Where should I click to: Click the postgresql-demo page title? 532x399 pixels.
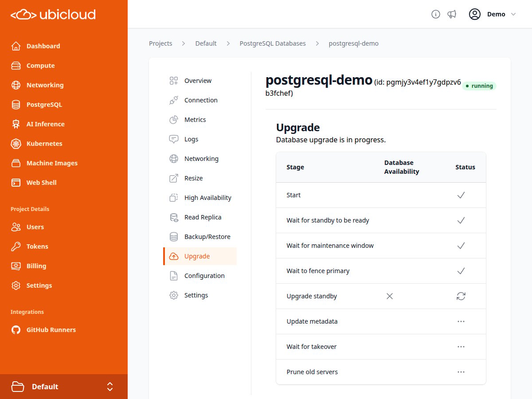[319, 80]
